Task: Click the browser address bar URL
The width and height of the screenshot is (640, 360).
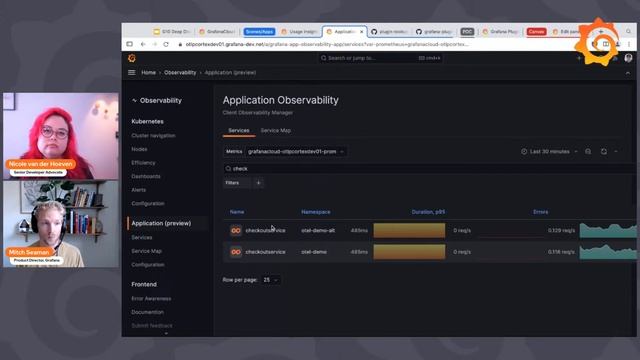Action: click(327, 44)
